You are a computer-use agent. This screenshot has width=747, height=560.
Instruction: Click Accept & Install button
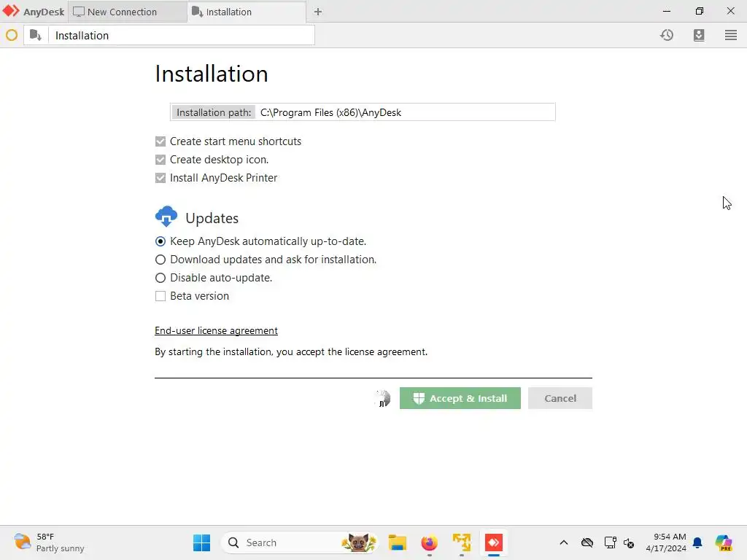(460, 398)
